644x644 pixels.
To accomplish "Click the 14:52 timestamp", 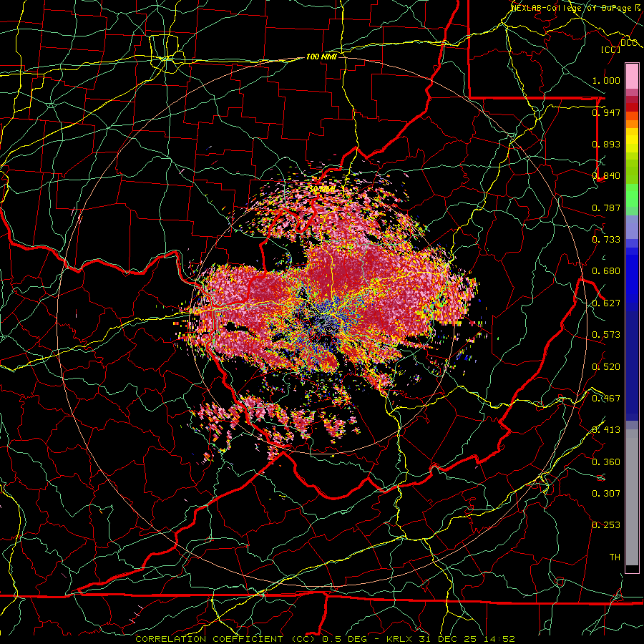I will click(x=499, y=639).
